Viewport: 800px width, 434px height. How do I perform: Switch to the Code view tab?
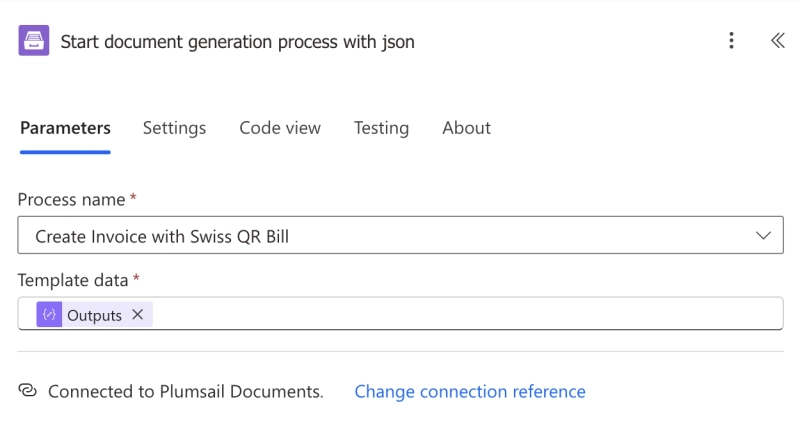click(280, 128)
